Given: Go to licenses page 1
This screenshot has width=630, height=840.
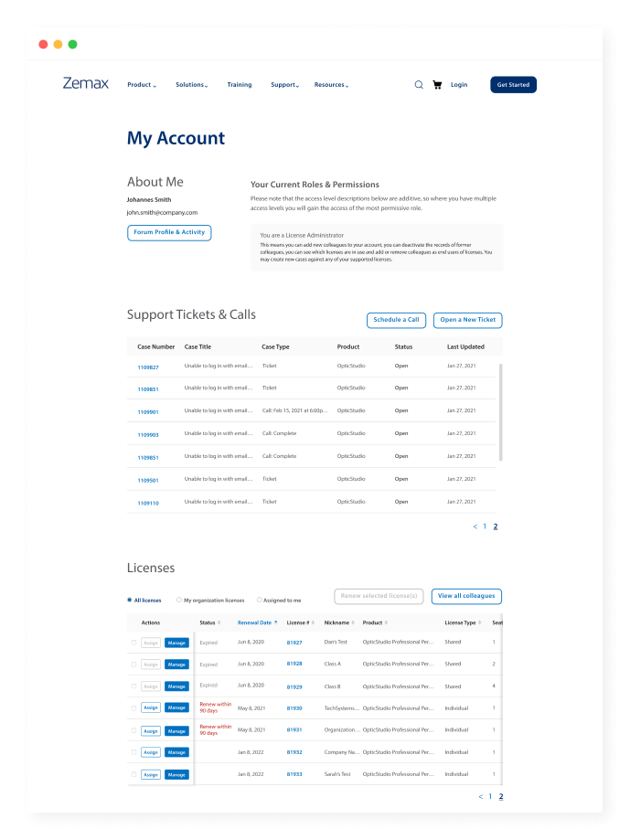Looking at the screenshot, I should point(490,797).
